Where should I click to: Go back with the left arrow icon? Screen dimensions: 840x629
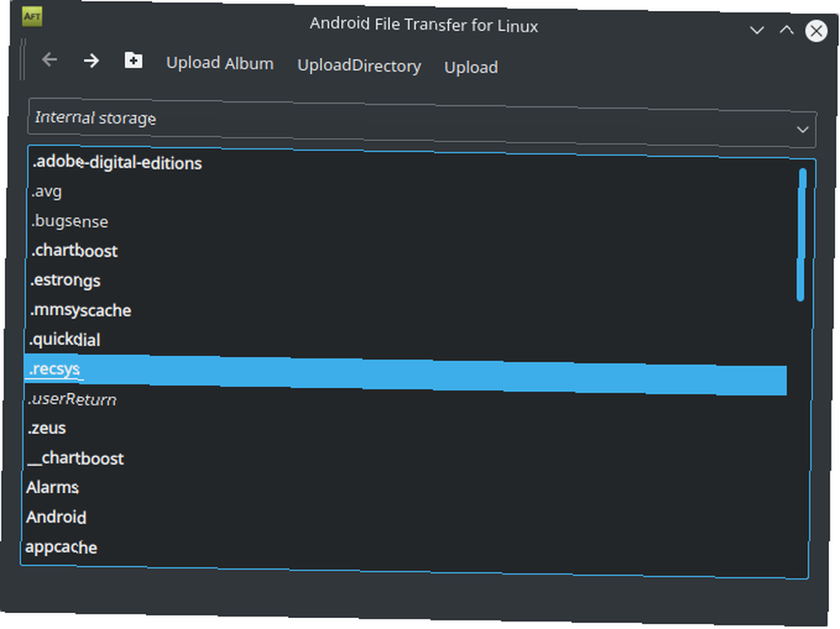point(50,60)
